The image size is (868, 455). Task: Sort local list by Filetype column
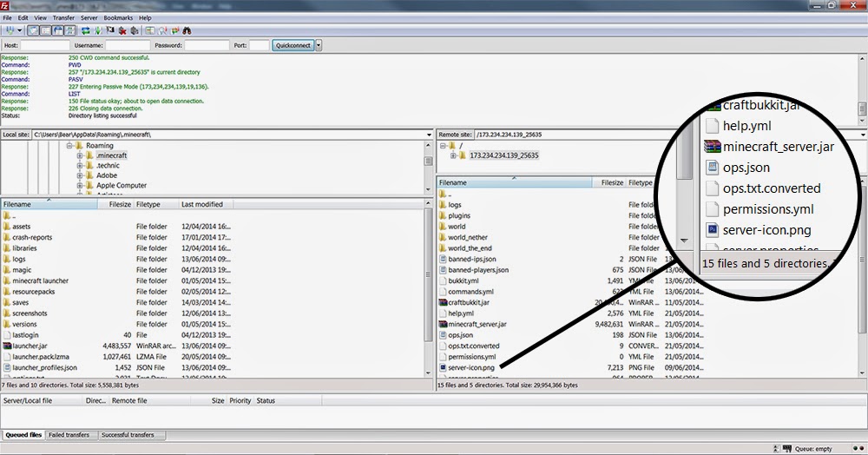(x=155, y=204)
